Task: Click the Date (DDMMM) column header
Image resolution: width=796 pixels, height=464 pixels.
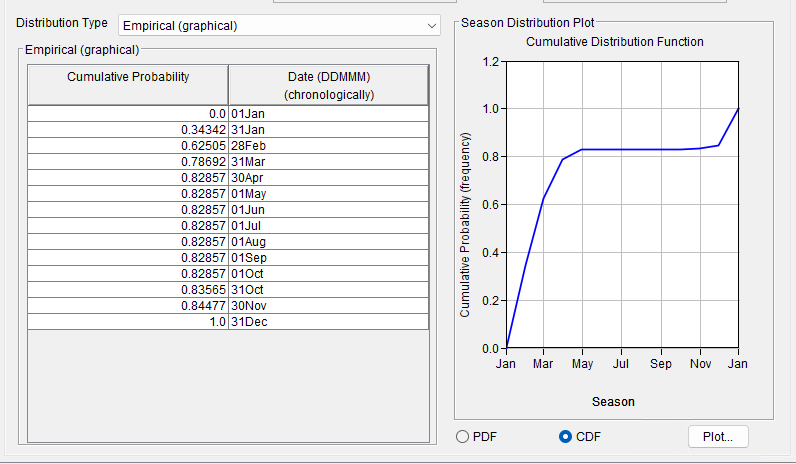Action: (x=328, y=85)
